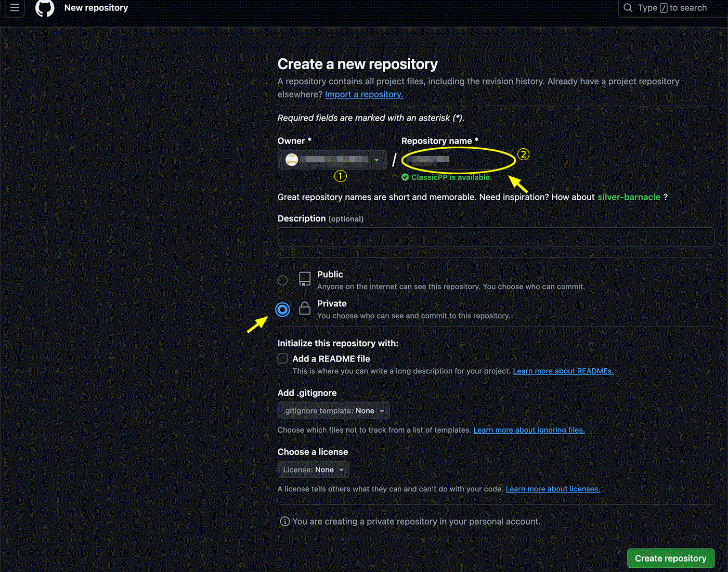Click the Public repository book icon
The height and width of the screenshot is (572, 728).
[305, 279]
